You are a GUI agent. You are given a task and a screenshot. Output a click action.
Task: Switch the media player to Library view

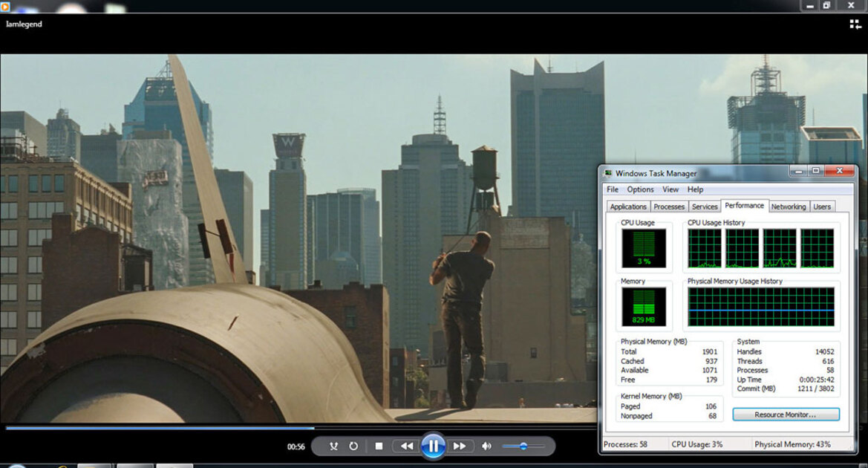click(855, 24)
